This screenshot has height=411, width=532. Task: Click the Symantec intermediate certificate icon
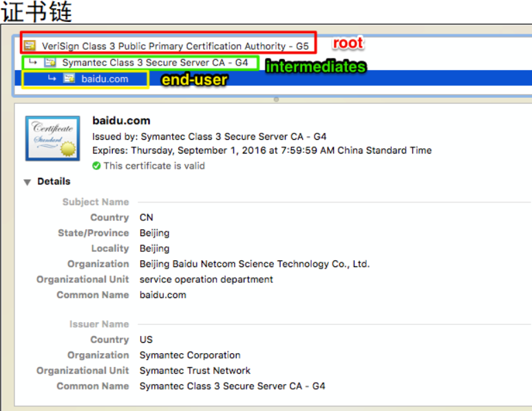[x=50, y=62]
